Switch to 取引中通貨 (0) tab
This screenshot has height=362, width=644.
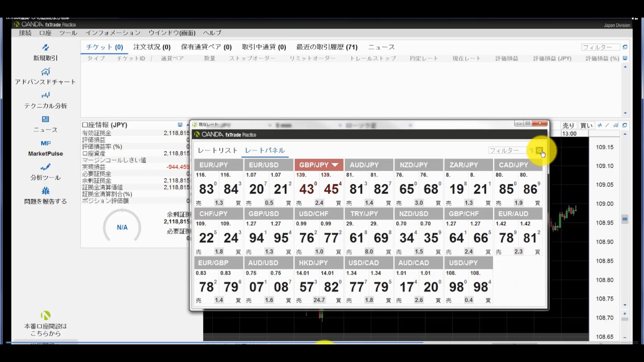click(264, 47)
